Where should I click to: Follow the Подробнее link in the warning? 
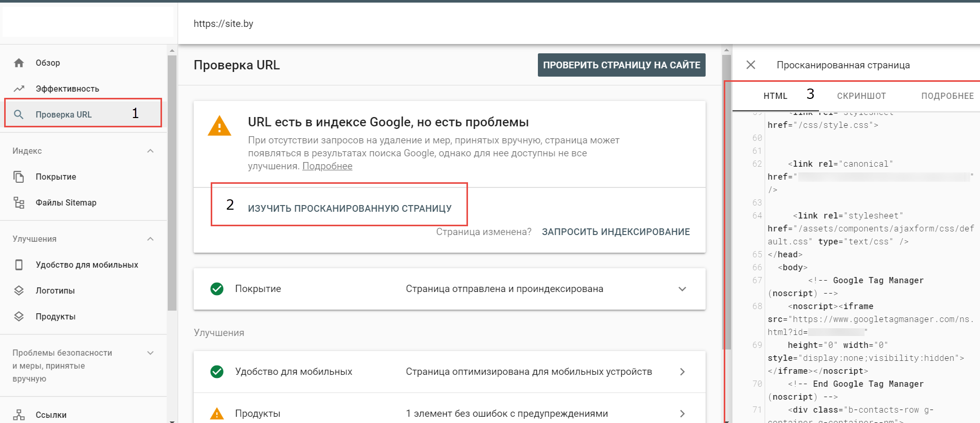327,166
